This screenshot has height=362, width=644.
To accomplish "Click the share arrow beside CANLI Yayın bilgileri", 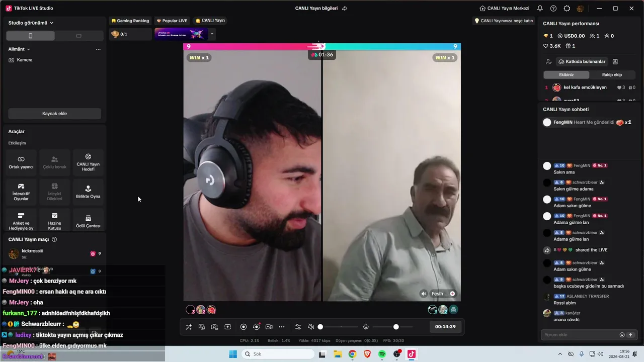I will click(x=345, y=9).
